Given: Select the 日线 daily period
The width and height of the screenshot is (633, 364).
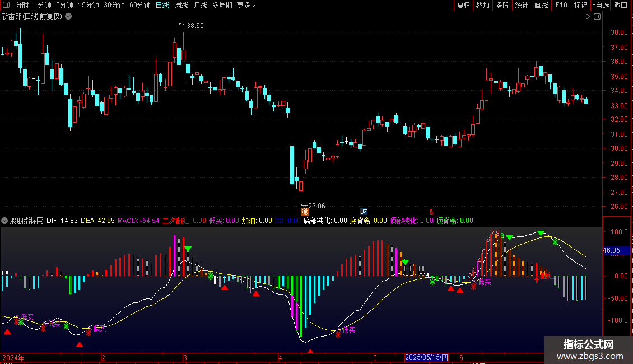Looking at the screenshot, I should [x=162, y=5].
